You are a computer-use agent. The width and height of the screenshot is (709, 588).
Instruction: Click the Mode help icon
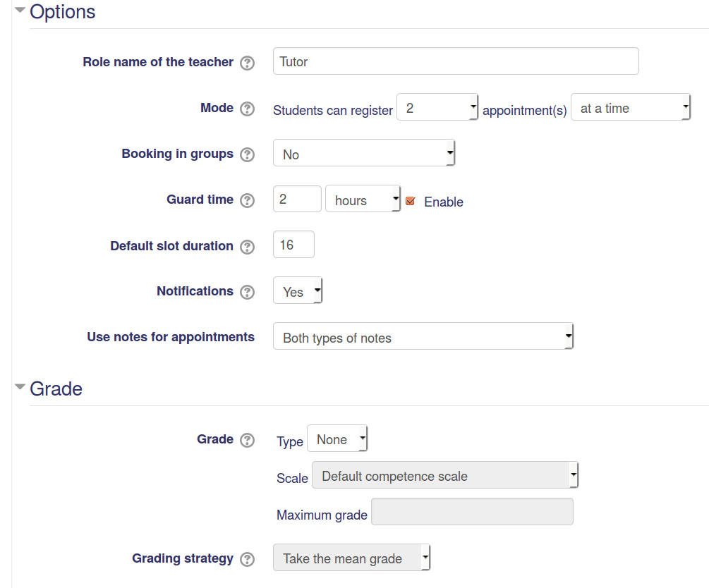click(x=248, y=108)
